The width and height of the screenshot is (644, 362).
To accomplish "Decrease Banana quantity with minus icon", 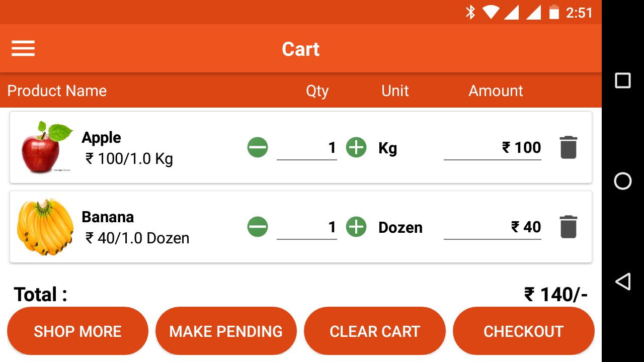I will click(258, 227).
